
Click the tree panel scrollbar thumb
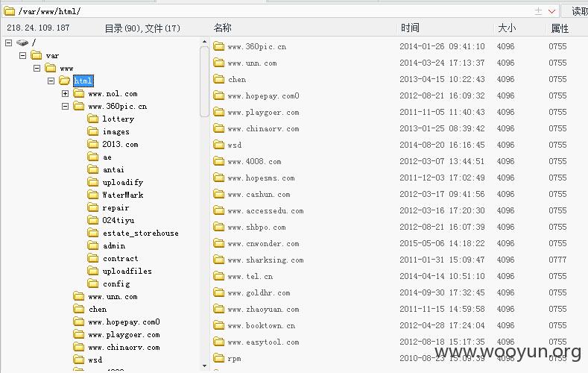[x=204, y=81]
